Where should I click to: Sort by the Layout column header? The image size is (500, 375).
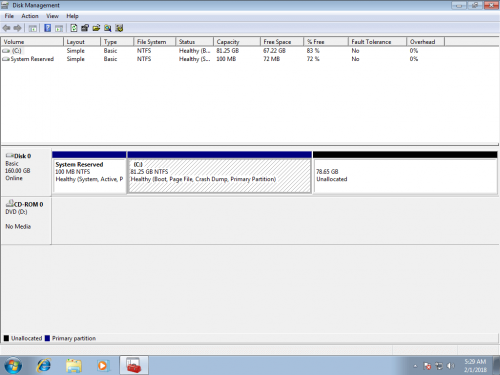click(x=82, y=42)
